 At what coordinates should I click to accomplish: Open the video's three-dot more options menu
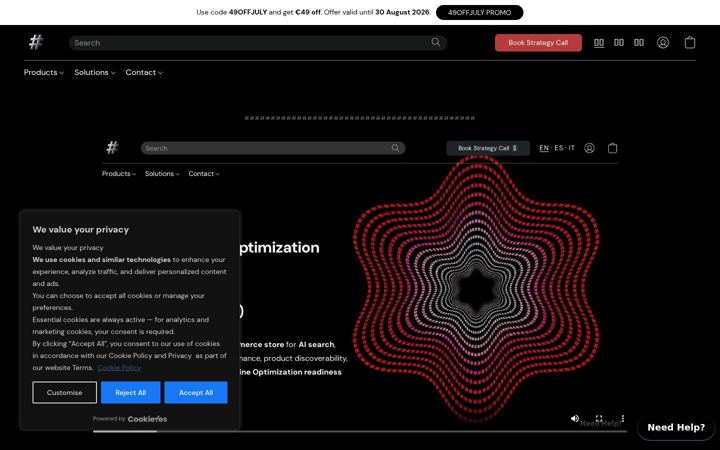[623, 418]
